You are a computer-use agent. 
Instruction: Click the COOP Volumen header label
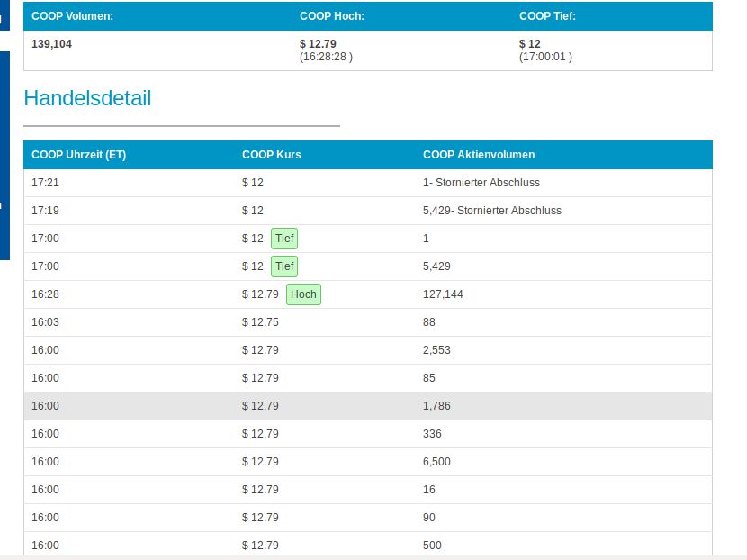[72, 16]
